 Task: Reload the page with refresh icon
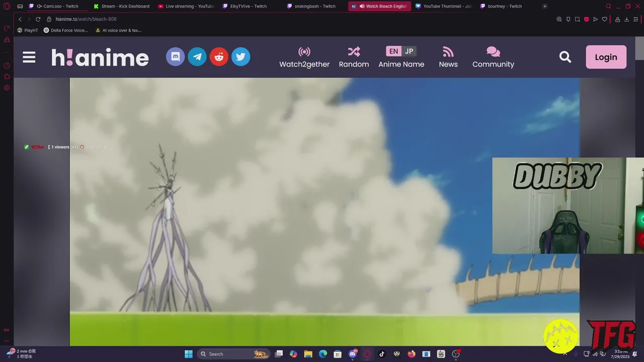(38, 19)
